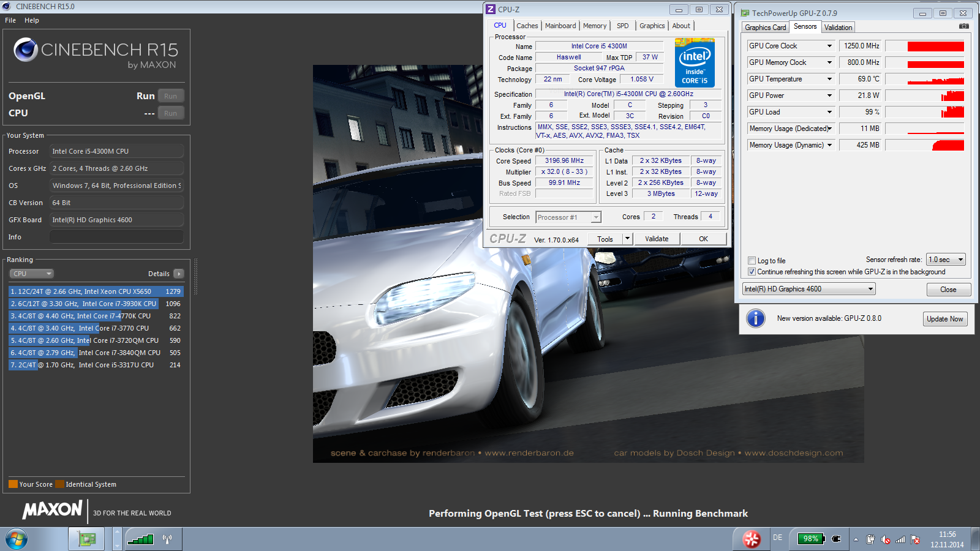
Task: Click the muted volume speaker tray icon
Action: 885,539
